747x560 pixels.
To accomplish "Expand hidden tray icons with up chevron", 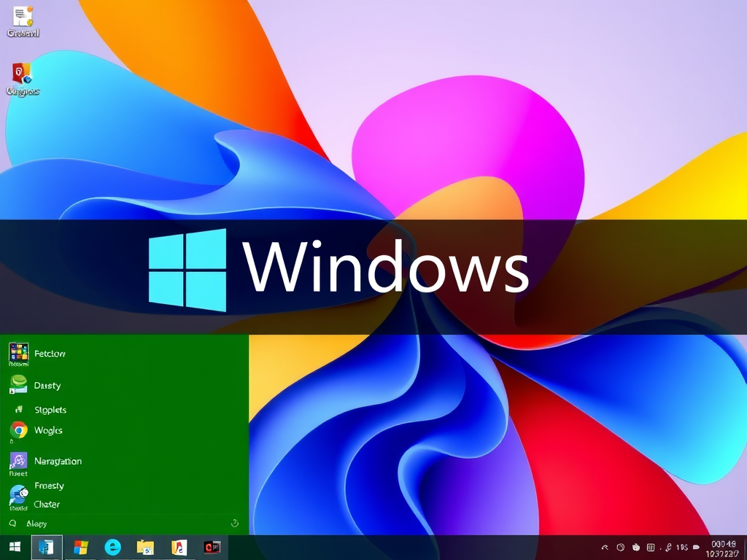I will click(x=605, y=548).
